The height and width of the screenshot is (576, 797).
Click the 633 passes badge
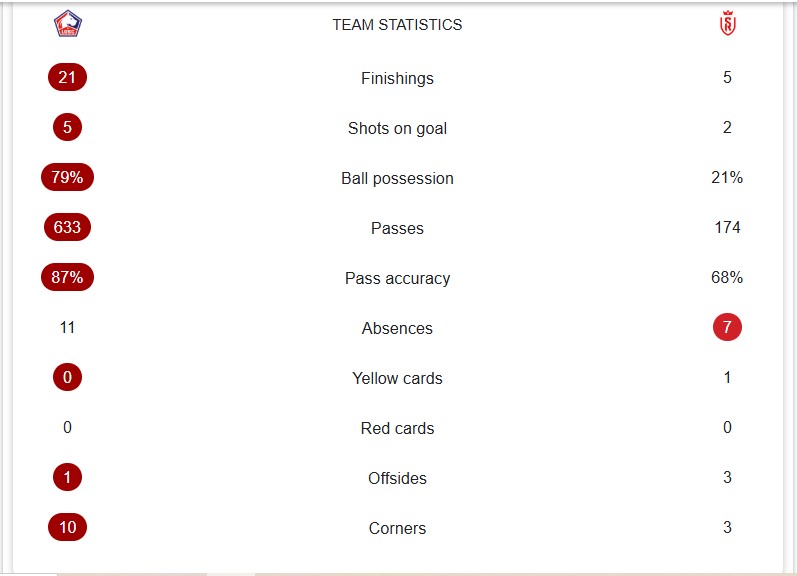[68, 227]
